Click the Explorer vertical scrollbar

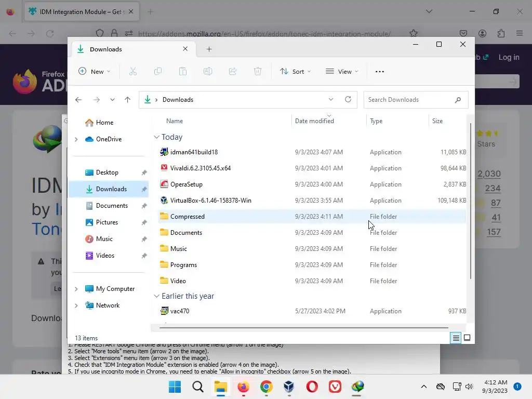pos(470,201)
